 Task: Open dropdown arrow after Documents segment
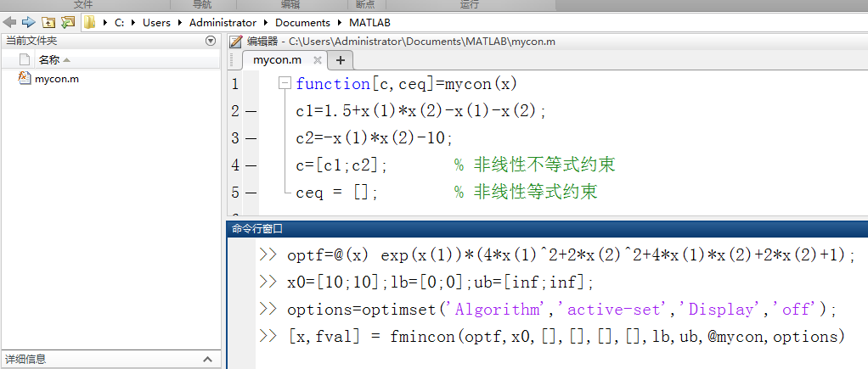[340, 23]
